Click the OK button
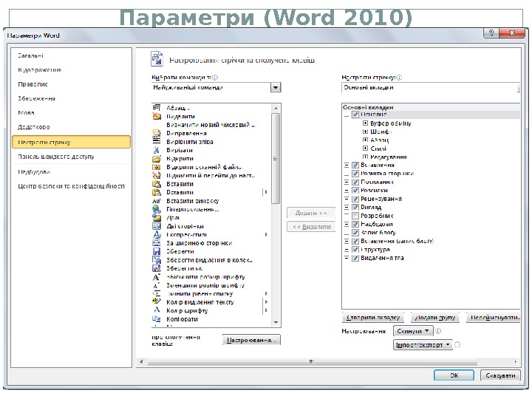The width and height of the screenshot is (532, 399). tap(454, 375)
